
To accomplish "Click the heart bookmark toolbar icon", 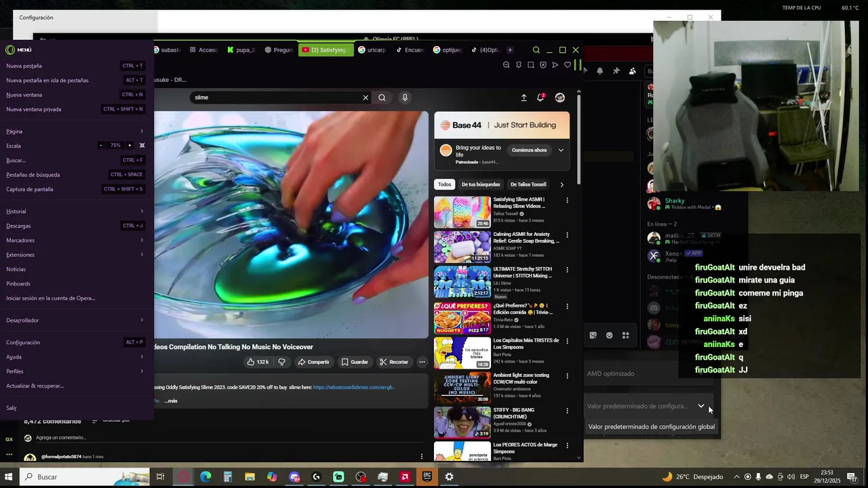I will [568, 65].
